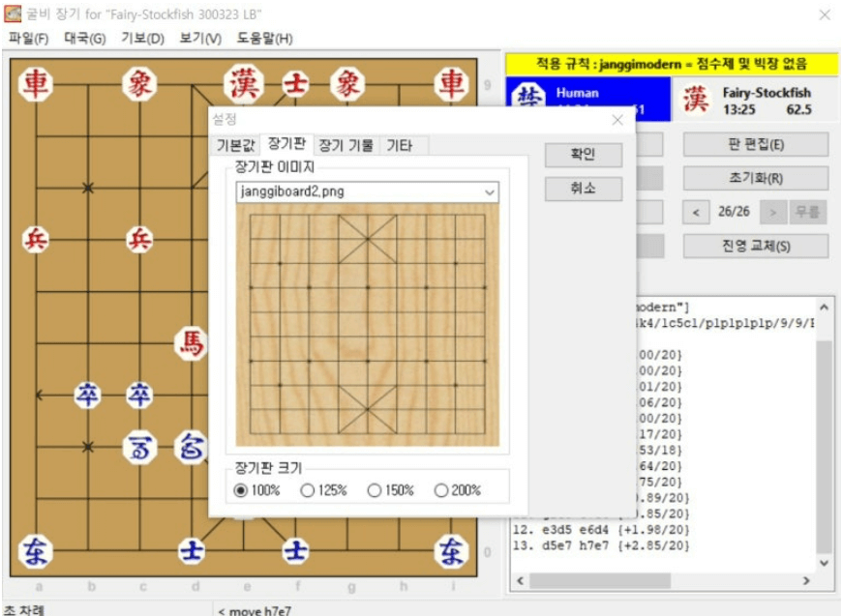Image resolution: width=842 pixels, height=616 pixels.
Task: Select the red 兵 soldier on file a
Action: [x=36, y=239]
